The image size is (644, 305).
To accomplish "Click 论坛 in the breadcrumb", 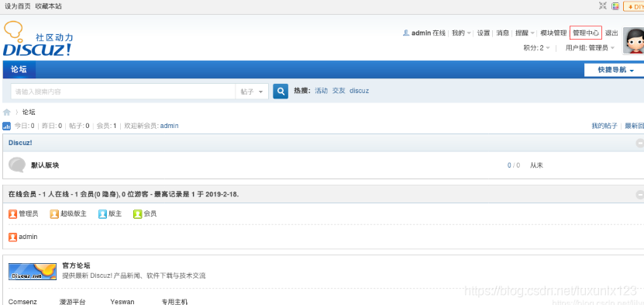I will click(29, 113).
